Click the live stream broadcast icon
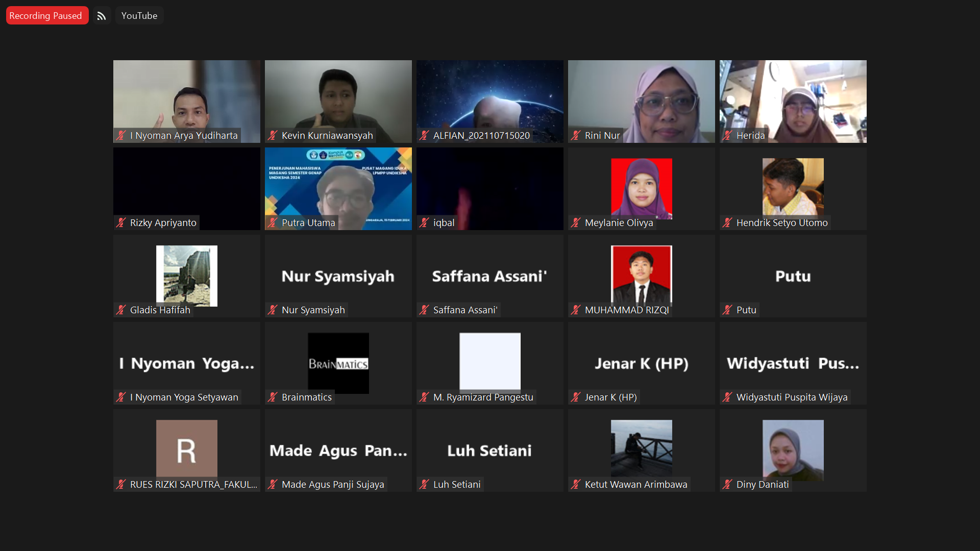Viewport: 980px width, 551px height. (x=102, y=16)
